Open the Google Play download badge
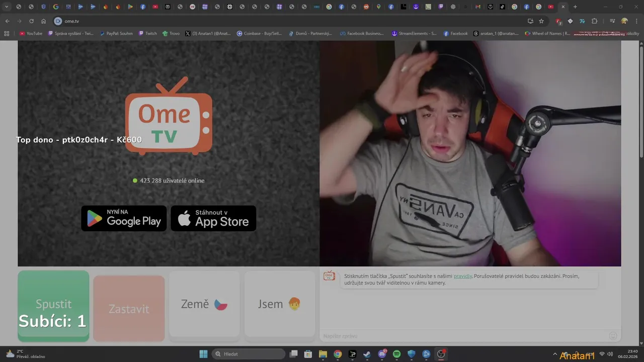Screen dimensions: 644x362 click(124, 218)
